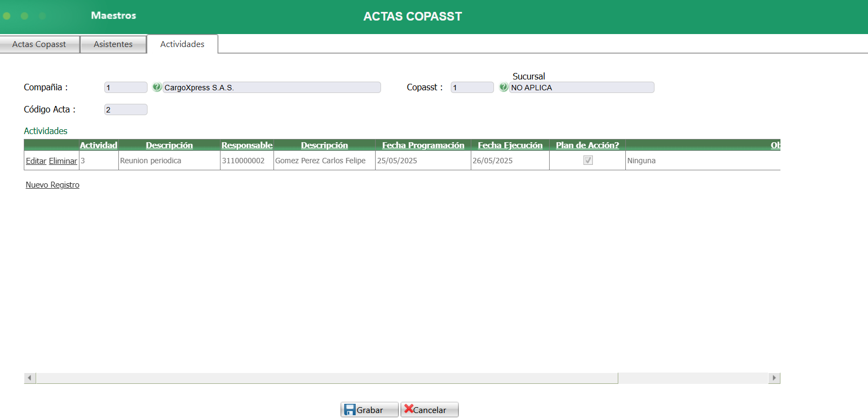This screenshot has width=868, height=419.
Task: Sort by the Fecha Programación column header
Action: (x=423, y=145)
